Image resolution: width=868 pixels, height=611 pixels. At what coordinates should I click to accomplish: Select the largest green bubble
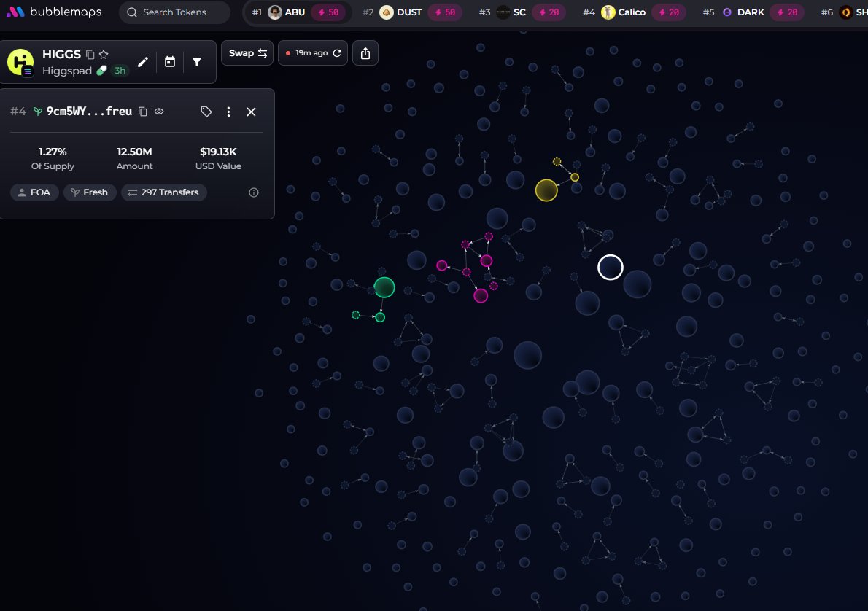[x=384, y=287]
